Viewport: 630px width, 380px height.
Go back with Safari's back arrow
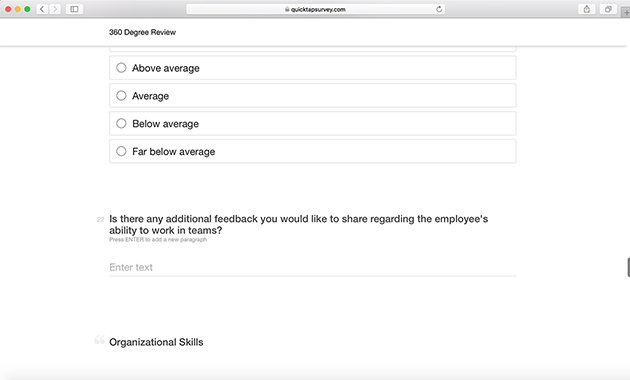[42, 9]
